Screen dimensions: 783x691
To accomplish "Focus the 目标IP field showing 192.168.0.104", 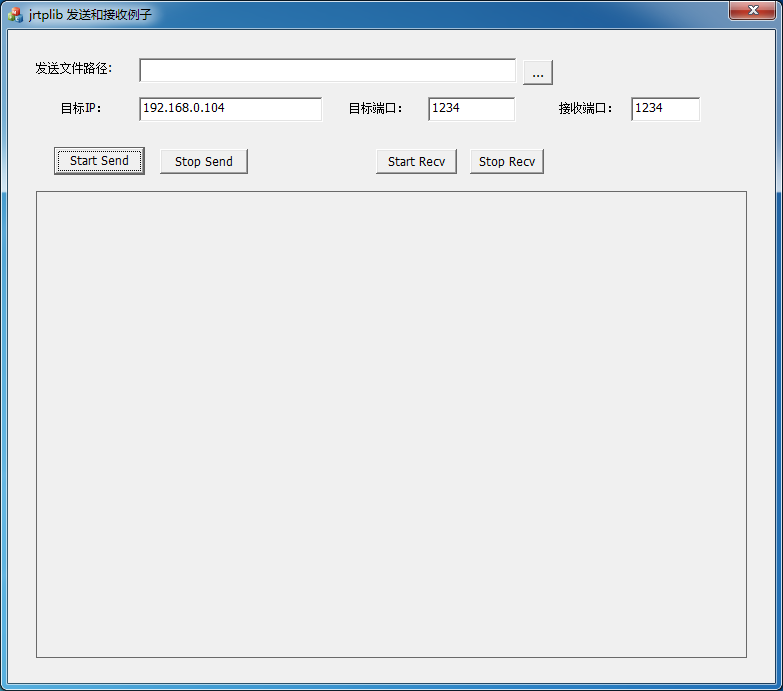I will coord(231,109).
